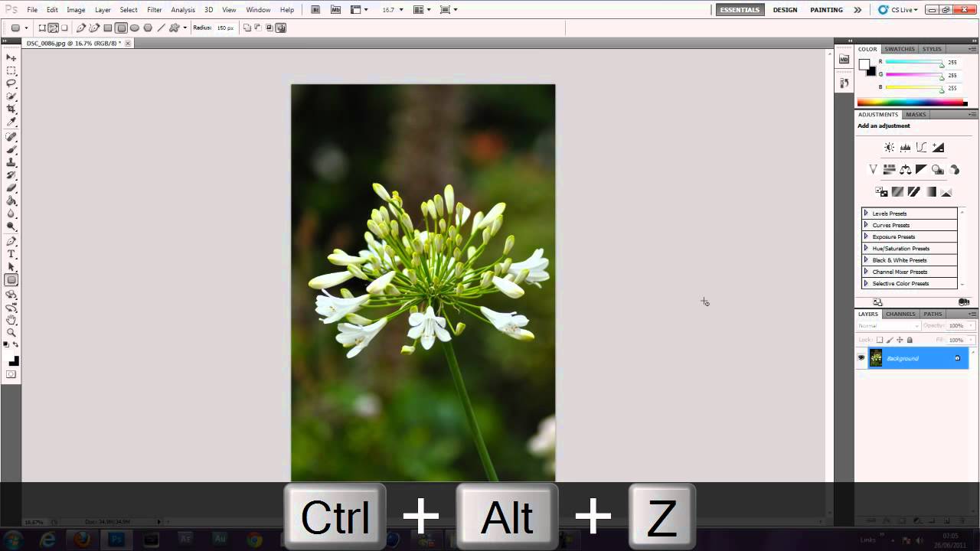Select the Type tool
The height and width of the screenshot is (551, 980).
(x=11, y=254)
